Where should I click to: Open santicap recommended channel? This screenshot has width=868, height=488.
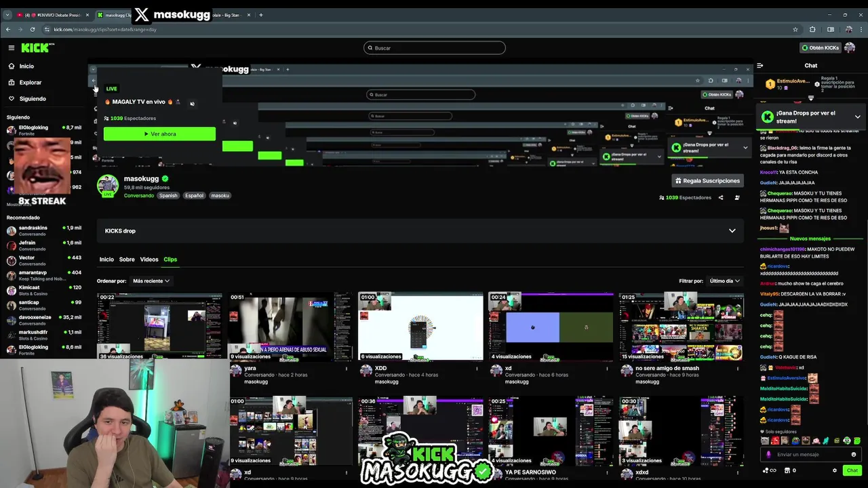43,305
